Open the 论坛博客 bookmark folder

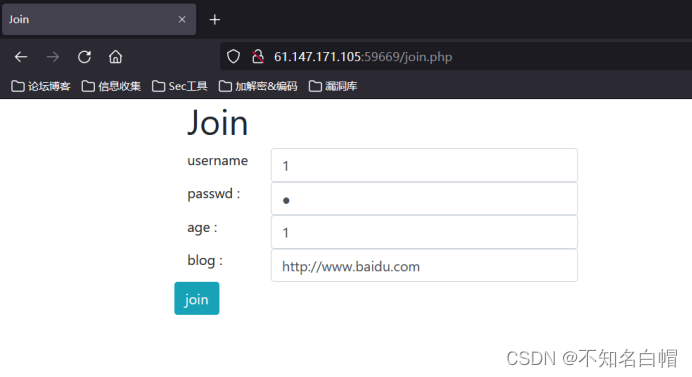pyautogui.click(x=41, y=86)
